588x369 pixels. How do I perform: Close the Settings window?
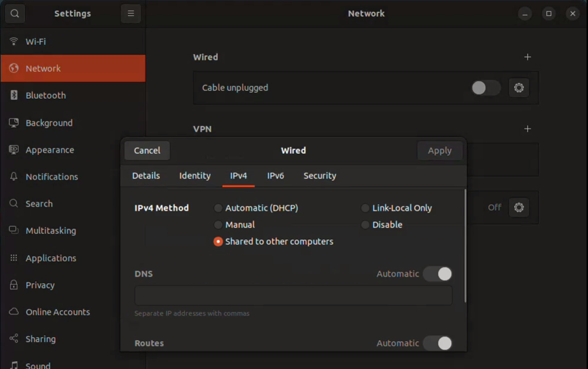coord(573,13)
